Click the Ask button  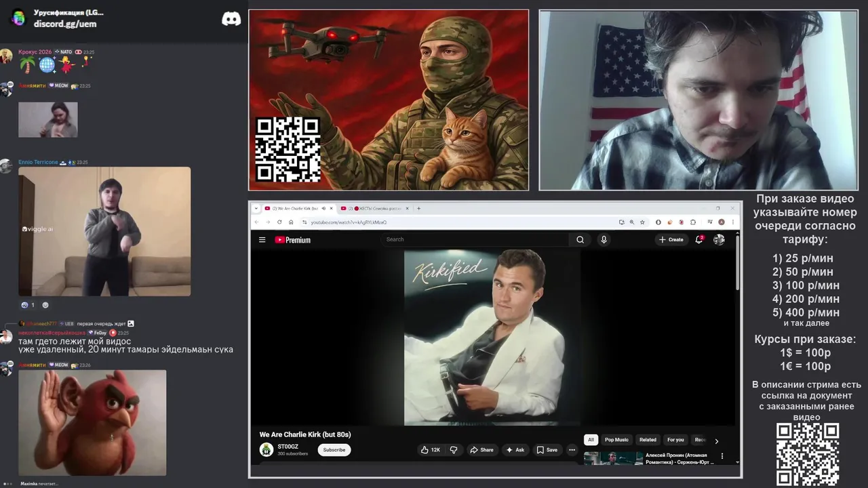point(515,450)
